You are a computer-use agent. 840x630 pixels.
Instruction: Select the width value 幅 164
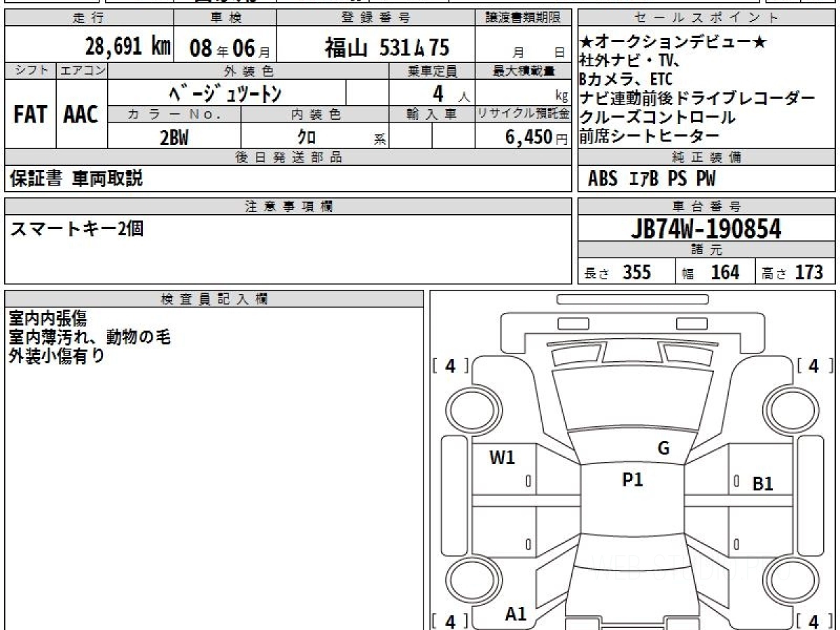pos(710,272)
